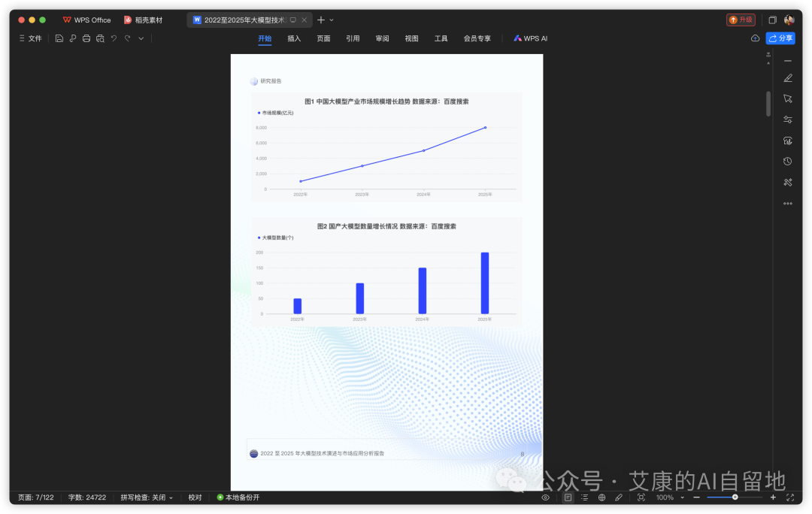
Task: Switch to the 插入 ribbon tab
Action: tap(293, 38)
